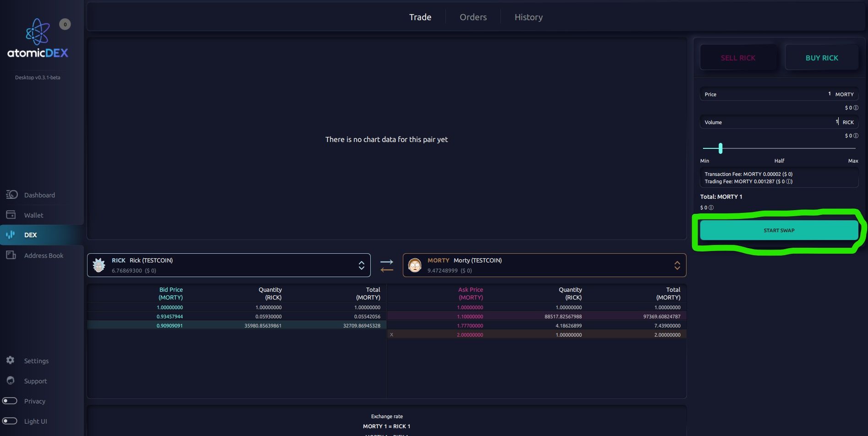Open the MORTY coin selector dropdown
This screenshot has width=868, height=436.
click(x=544, y=265)
